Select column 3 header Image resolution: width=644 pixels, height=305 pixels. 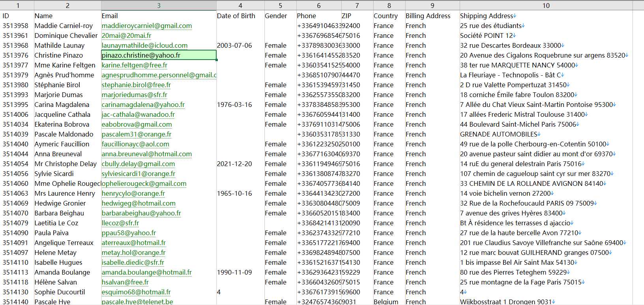(x=159, y=6)
